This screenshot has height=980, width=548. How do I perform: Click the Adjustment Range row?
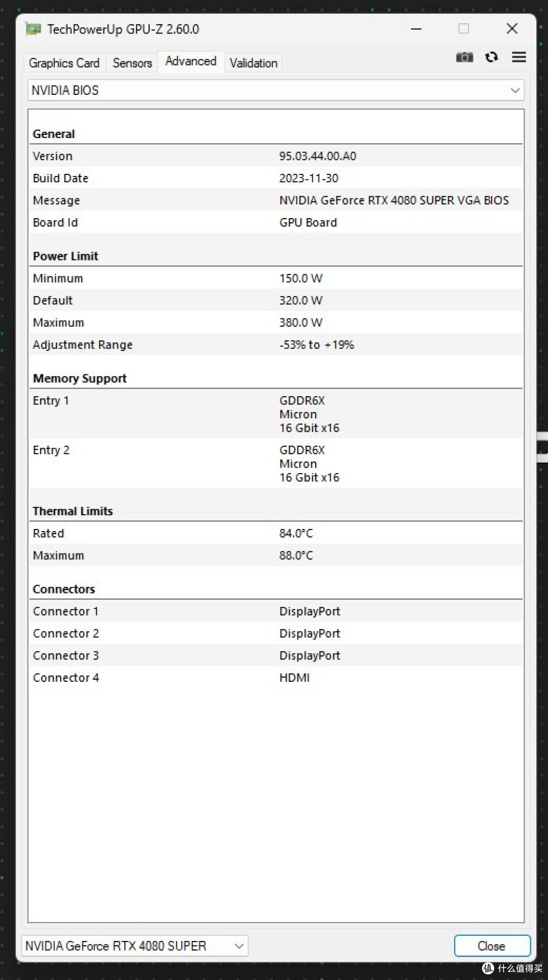(276, 344)
